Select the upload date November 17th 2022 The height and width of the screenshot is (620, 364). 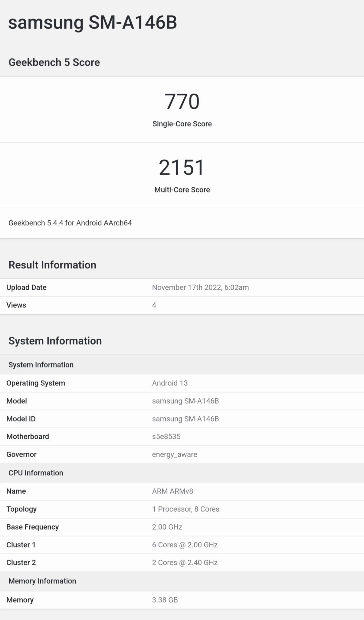[200, 288]
